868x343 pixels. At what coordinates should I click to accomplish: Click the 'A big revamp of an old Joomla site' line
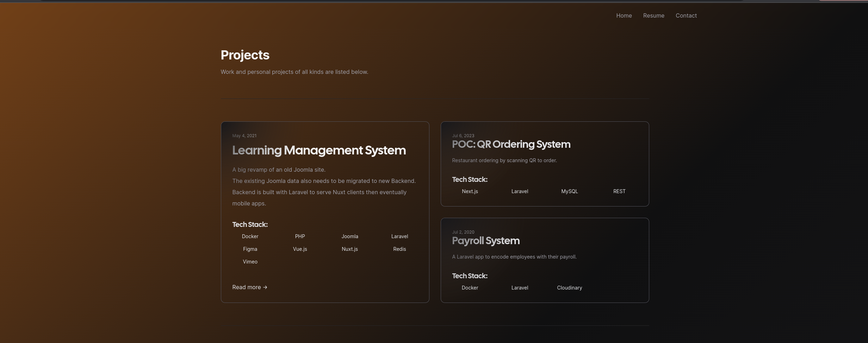279,170
